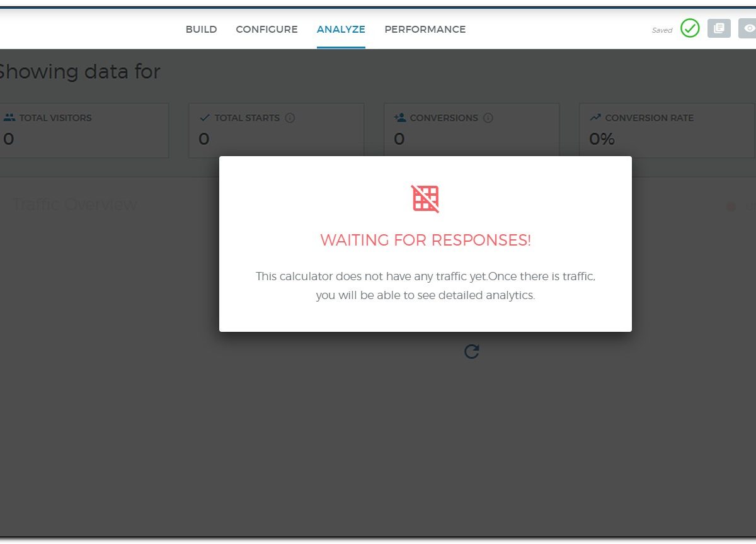The width and height of the screenshot is (756, 544).
Task: Click the 0% Conversion Rate value
Action: point(602,139)
